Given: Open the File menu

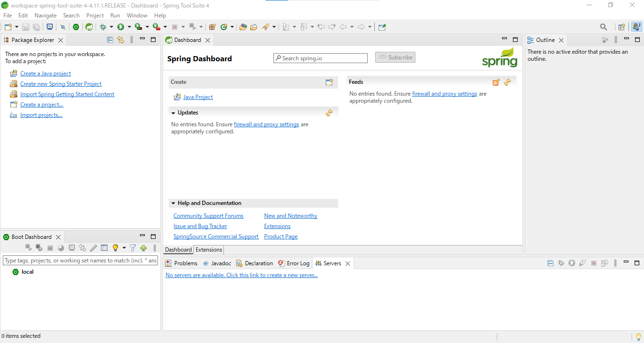Looking at the screenshot, I should (8, 16).
